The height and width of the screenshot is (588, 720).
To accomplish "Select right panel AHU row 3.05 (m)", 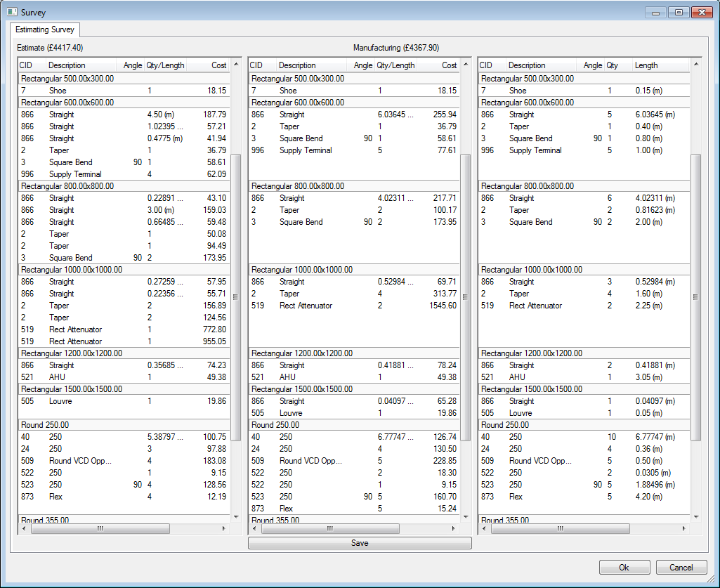I will click(584, 377).
